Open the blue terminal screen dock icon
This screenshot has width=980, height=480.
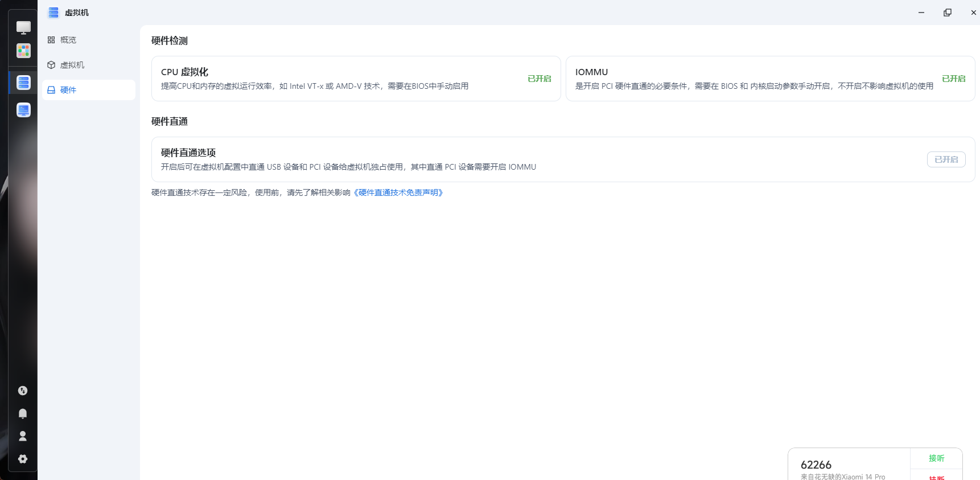[23, 110]
